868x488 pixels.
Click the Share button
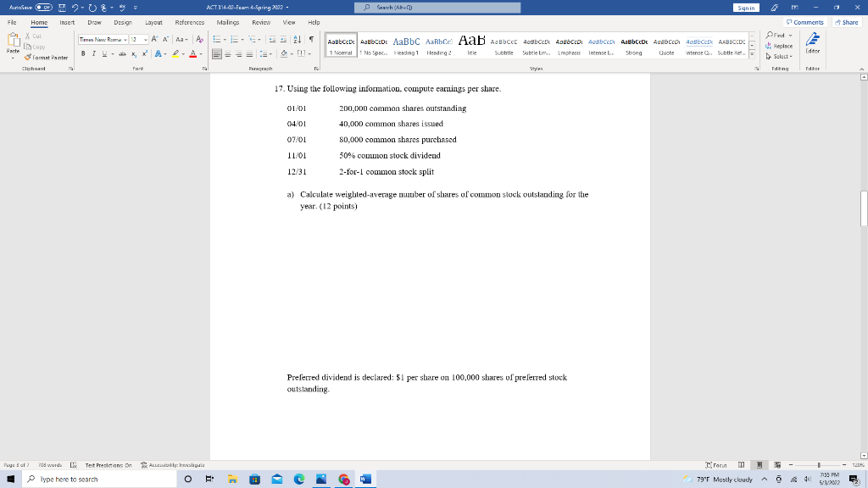click(x=847, y=23)
